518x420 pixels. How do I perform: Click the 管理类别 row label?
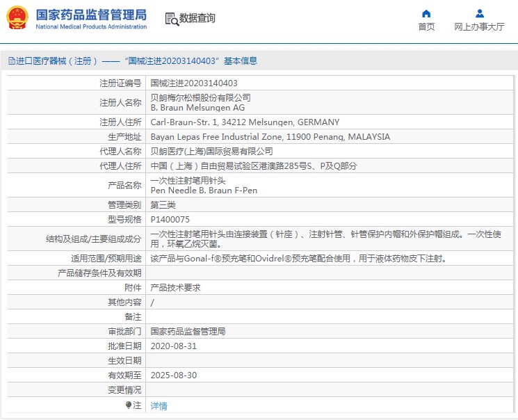(124, 205)
